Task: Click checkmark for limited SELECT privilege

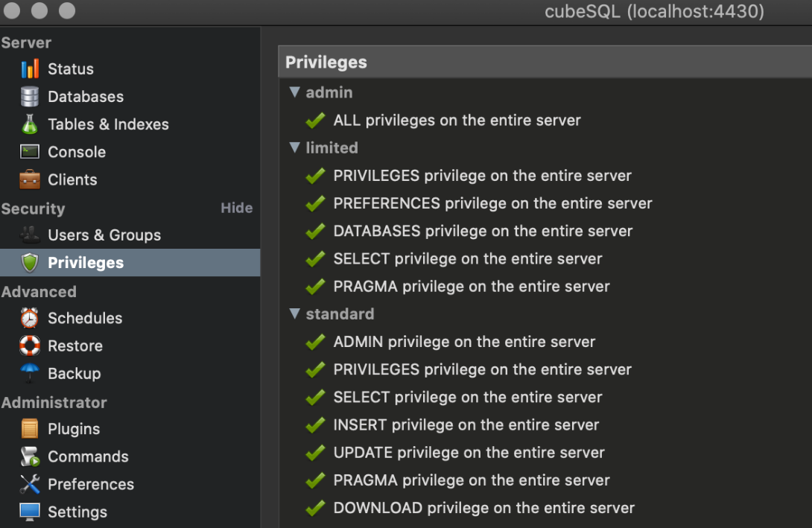Action: click(x=315, y=258)
